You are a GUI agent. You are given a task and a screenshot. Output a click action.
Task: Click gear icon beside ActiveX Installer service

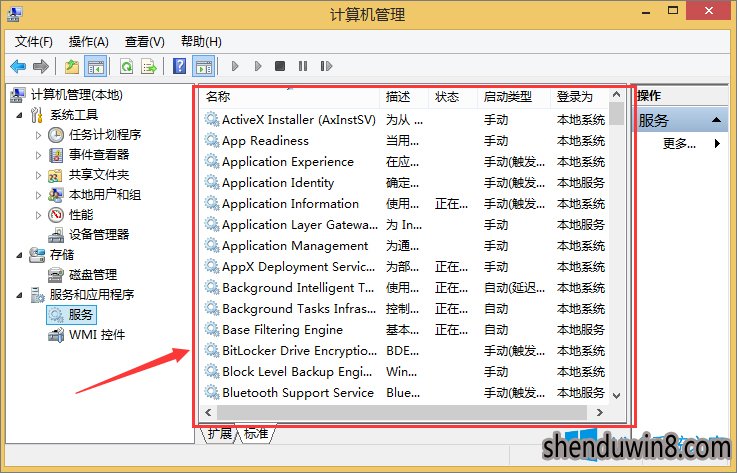point(212,119)
